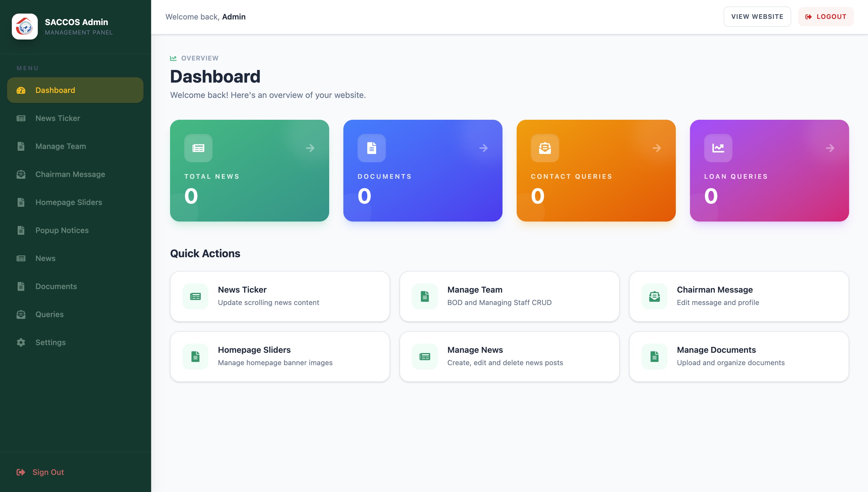
Task: Click 'Update scrolling news content' text
Action: pyautogui.click(x=268, y=302)
